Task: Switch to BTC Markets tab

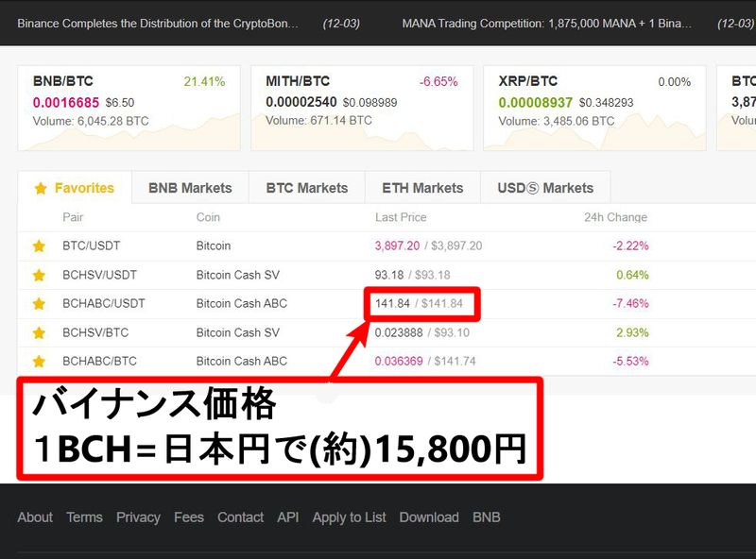Action: (x=307, y=188)
